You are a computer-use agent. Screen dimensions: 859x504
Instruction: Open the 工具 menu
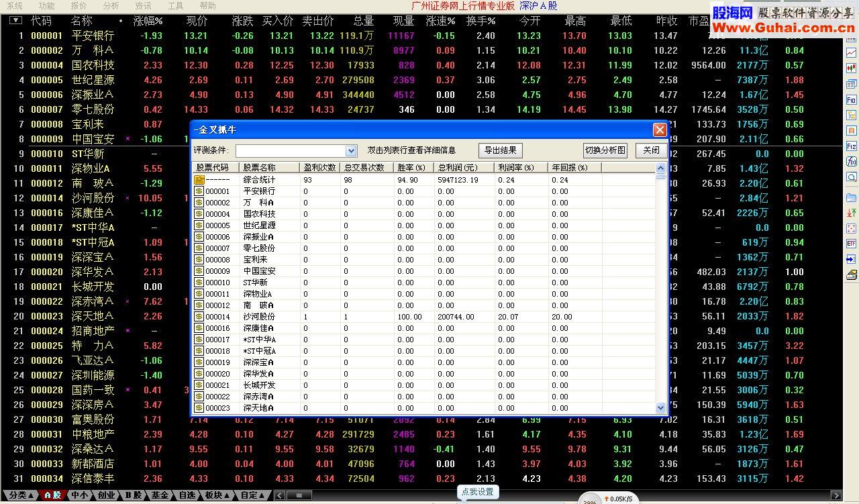pyautogui.click(x=175, y=5)
